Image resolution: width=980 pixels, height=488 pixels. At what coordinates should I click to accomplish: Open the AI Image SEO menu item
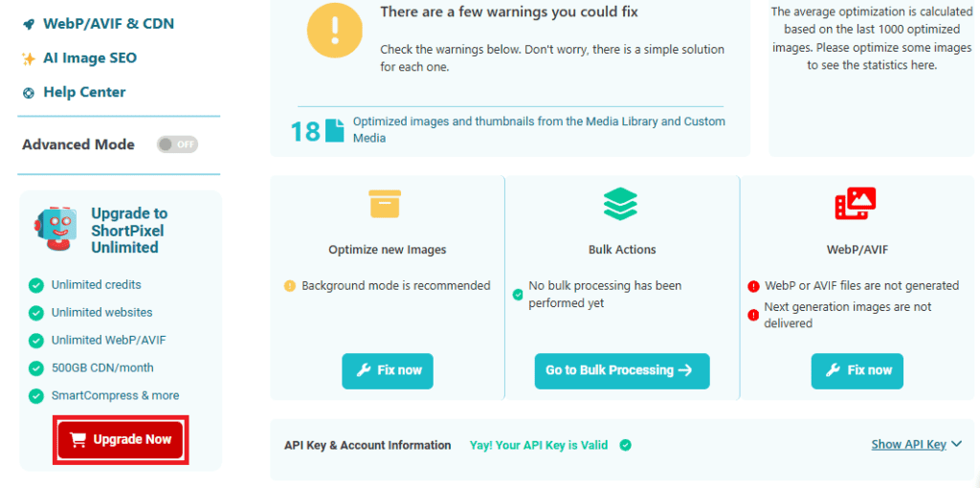[x=89, y=57]
